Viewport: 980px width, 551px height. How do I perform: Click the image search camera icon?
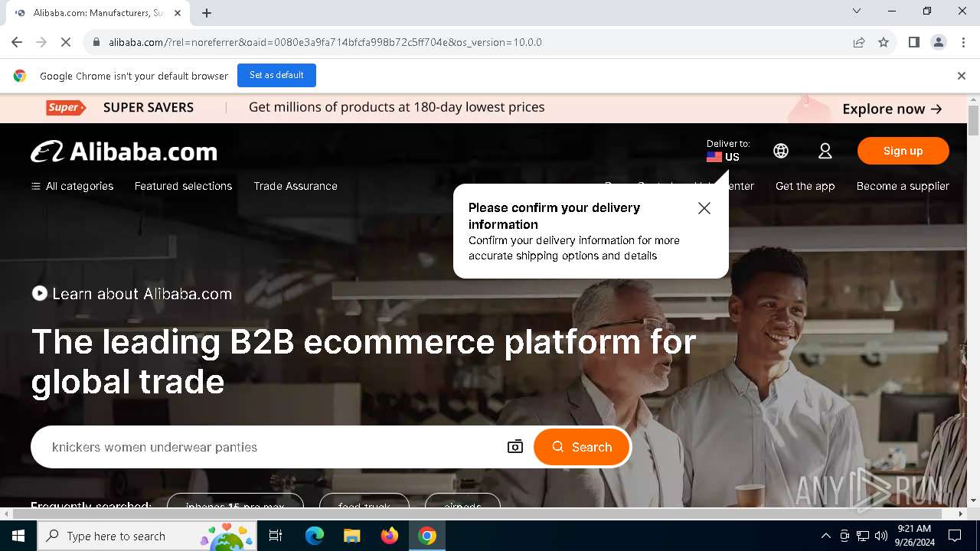point(515,447)
